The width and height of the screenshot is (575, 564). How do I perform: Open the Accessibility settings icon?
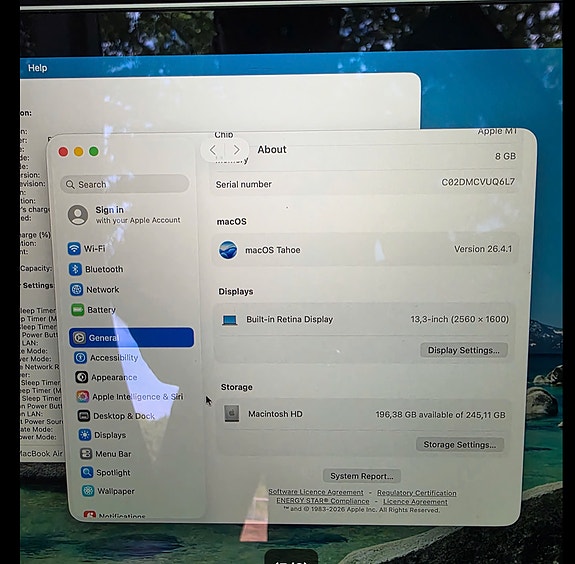(x=80, y=357)
